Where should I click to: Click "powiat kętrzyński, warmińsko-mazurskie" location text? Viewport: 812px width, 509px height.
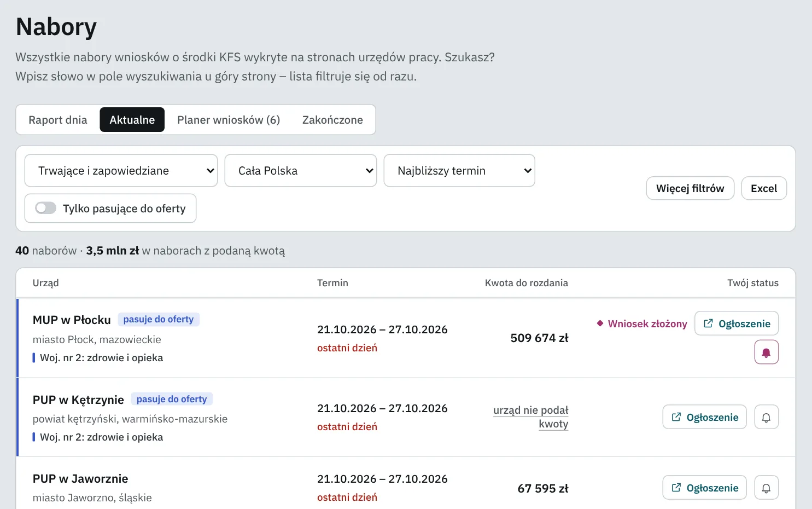pyautogui.click(x=130, y=419)
